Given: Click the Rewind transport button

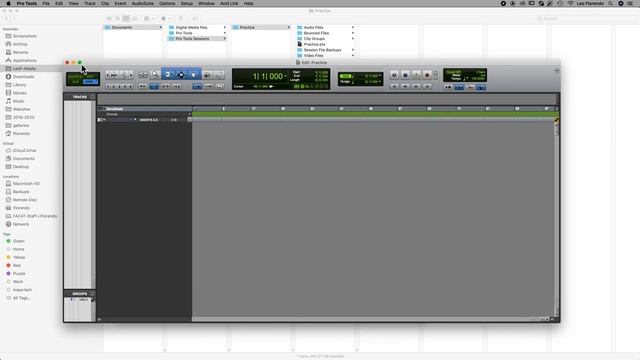Looking at the screenshot, I should (405, 86).
